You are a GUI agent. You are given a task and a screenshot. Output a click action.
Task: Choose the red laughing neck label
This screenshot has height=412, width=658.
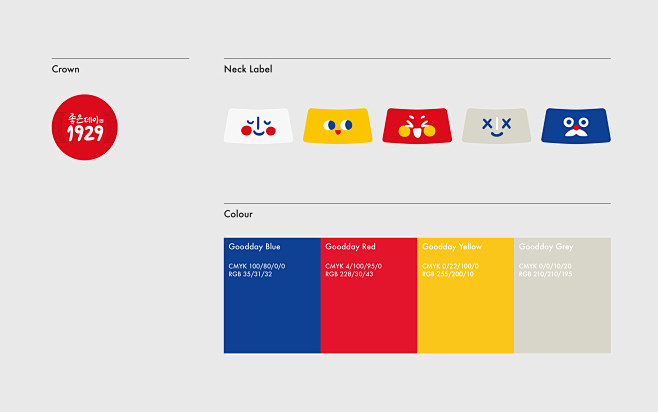[417, 125]
